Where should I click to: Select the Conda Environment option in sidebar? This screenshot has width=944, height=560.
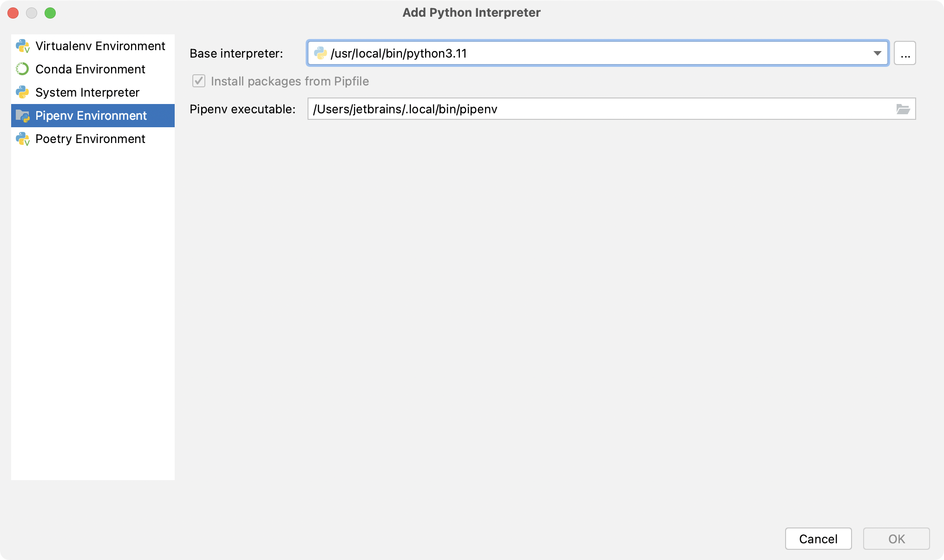[x=90, y=69]
